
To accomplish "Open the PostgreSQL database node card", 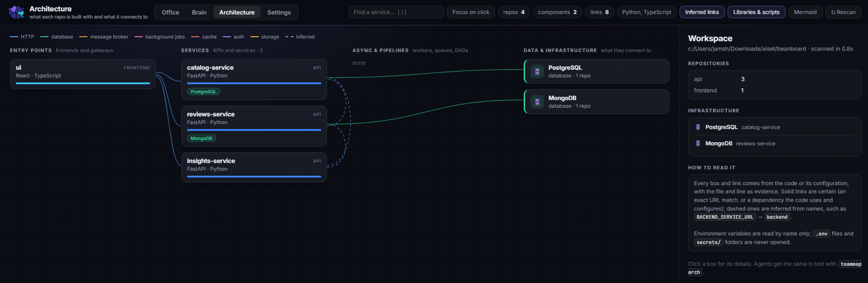I will point(596,71).
